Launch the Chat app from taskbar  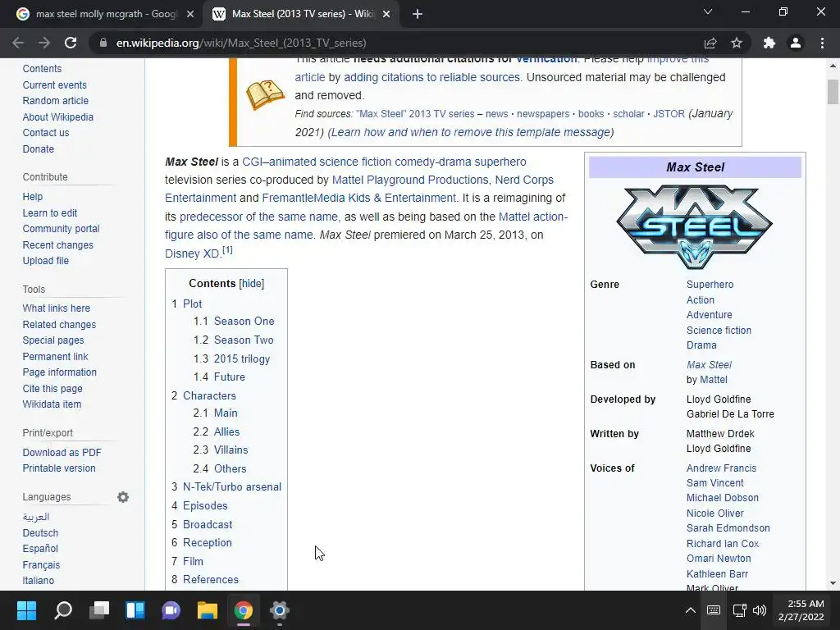[171, 610]
